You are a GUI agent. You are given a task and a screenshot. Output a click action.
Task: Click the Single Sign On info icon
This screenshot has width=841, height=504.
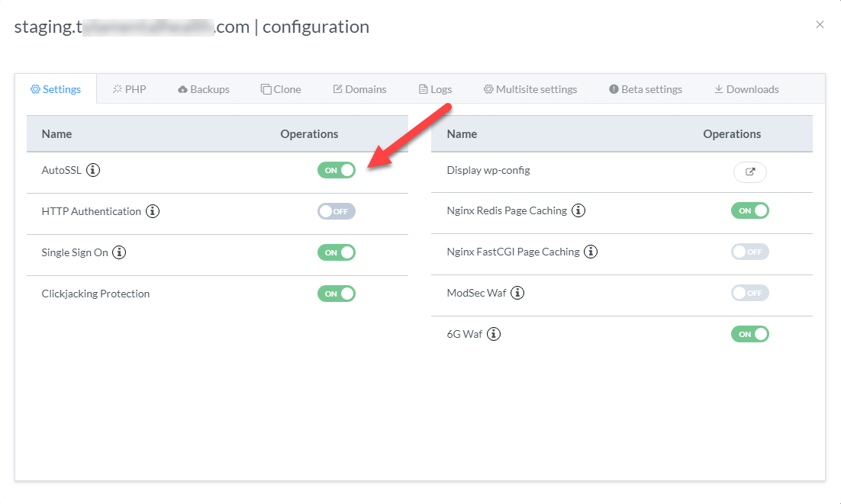(119, 252)
